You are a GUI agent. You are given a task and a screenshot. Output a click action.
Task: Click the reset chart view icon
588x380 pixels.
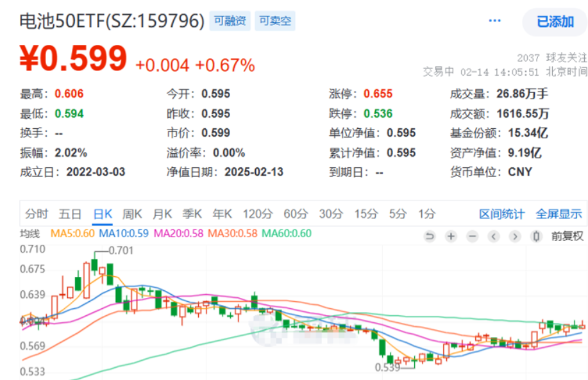430,236
